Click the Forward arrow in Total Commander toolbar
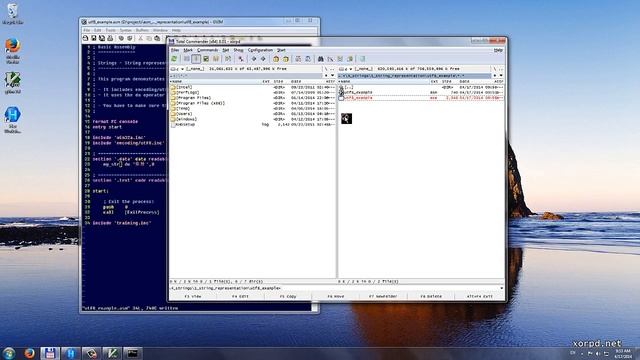 point(263,59)
